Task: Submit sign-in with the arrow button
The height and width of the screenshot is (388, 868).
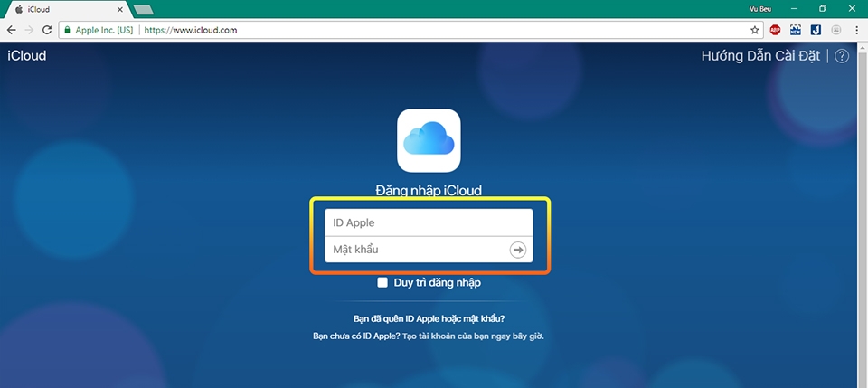Action: 517,251
